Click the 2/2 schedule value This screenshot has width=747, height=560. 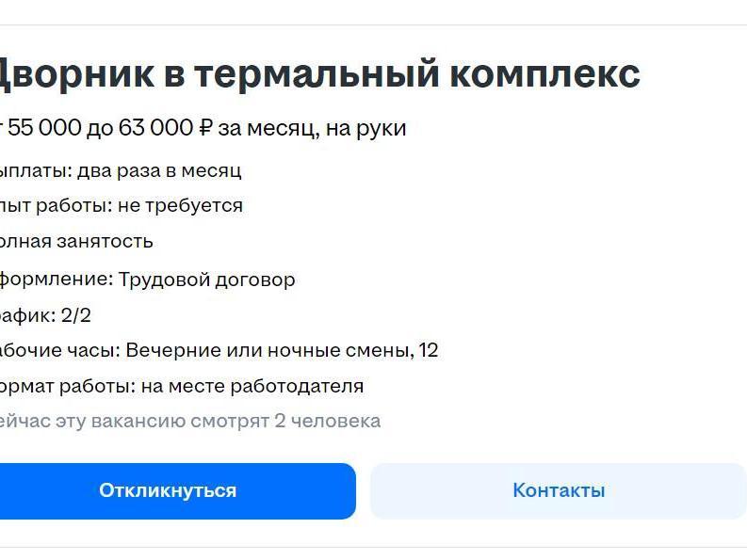click(x=76, y=315)
